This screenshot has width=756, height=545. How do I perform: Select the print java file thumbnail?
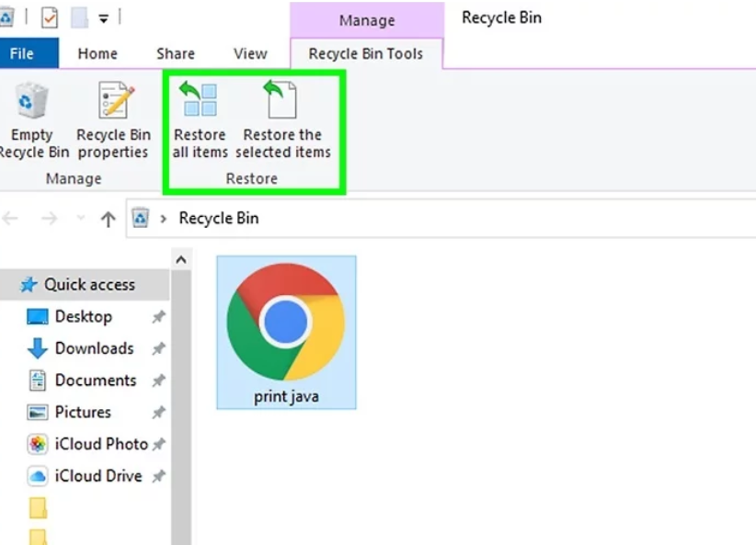(x=286, y=332)
